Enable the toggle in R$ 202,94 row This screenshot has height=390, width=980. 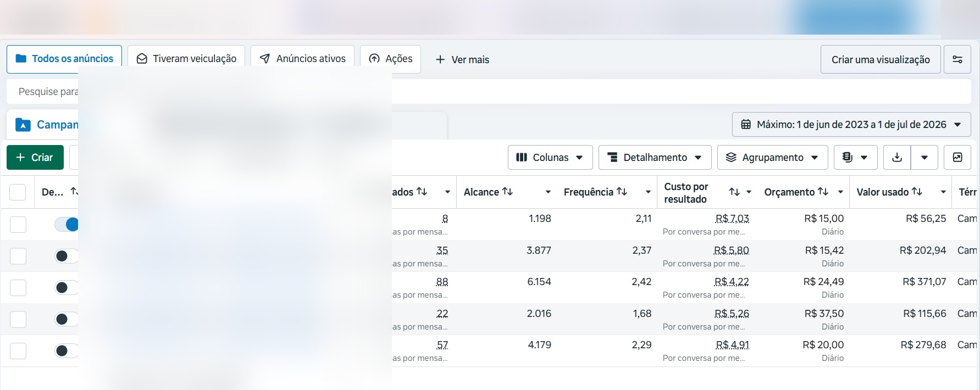67,256
